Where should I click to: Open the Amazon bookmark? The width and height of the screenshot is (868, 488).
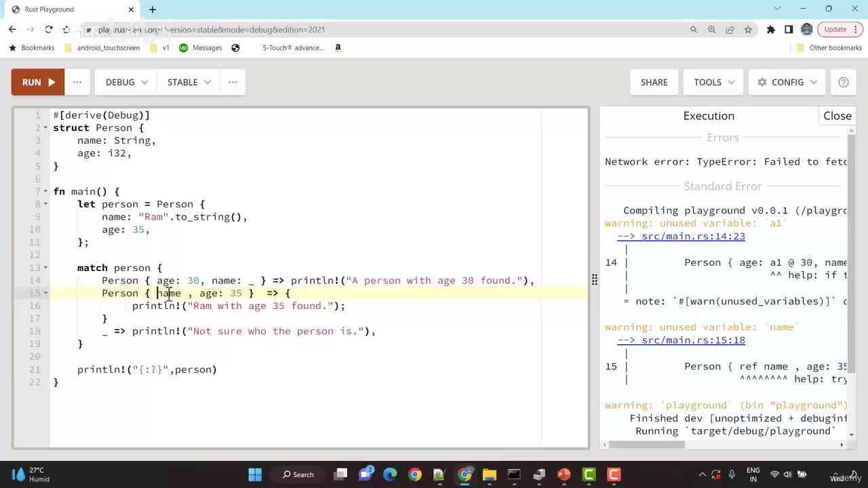pos(338,48)
